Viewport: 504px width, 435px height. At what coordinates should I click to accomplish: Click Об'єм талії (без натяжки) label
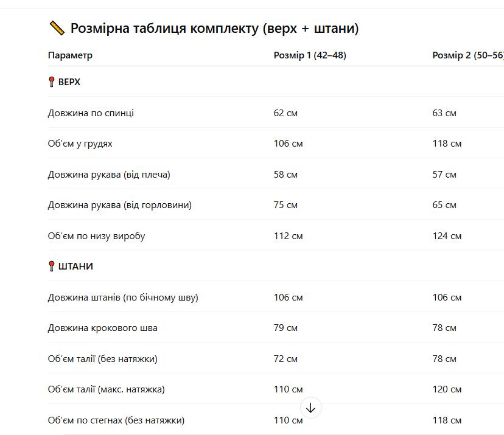(102, 358)
